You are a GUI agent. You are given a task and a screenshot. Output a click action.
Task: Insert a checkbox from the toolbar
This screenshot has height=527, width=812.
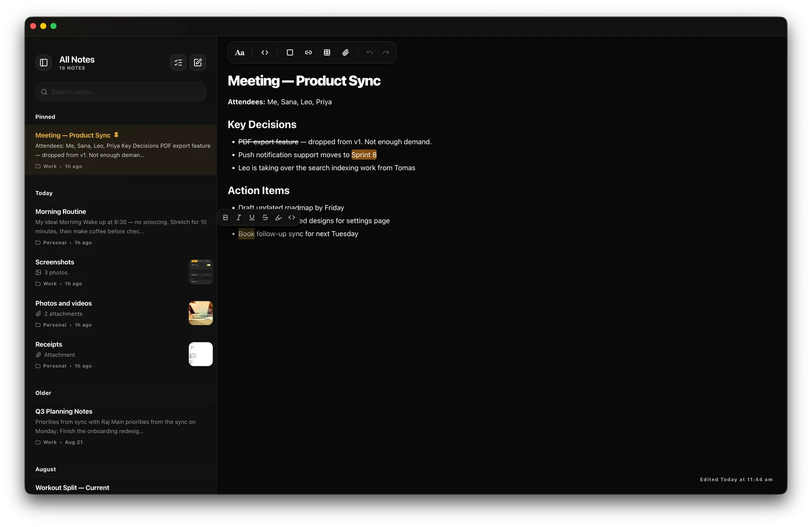pos(290,53)
